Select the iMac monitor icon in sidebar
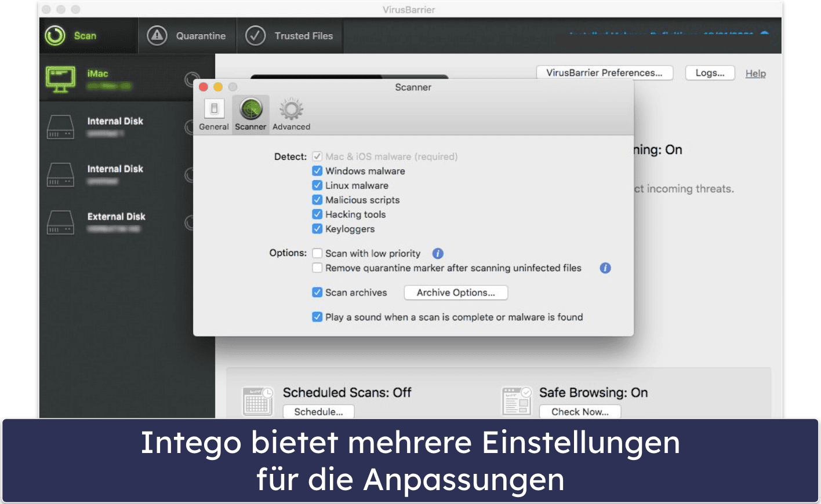Image resolution: width=821 pixels, height=504 pixels. [60, 79]
